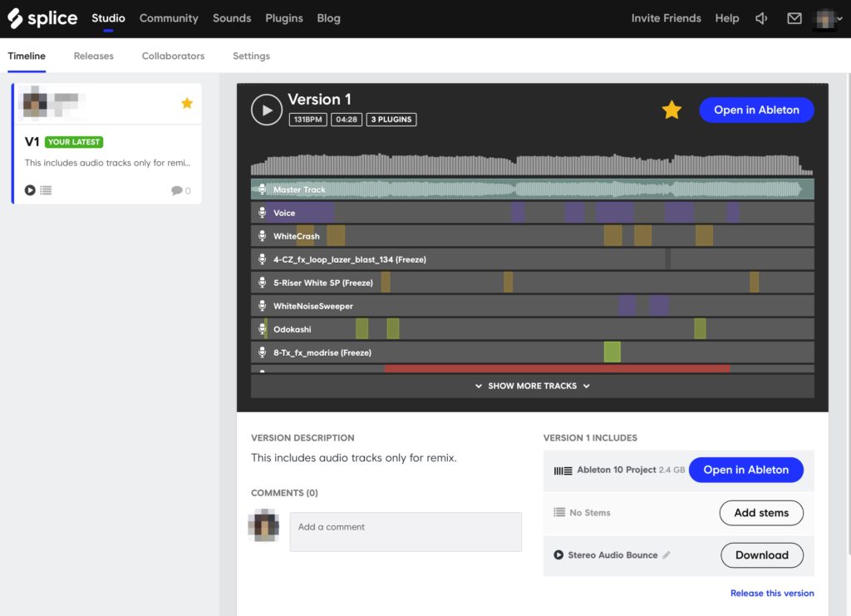Go to the Community section
This screenshot has width=851, height=616.
point(169,18)
